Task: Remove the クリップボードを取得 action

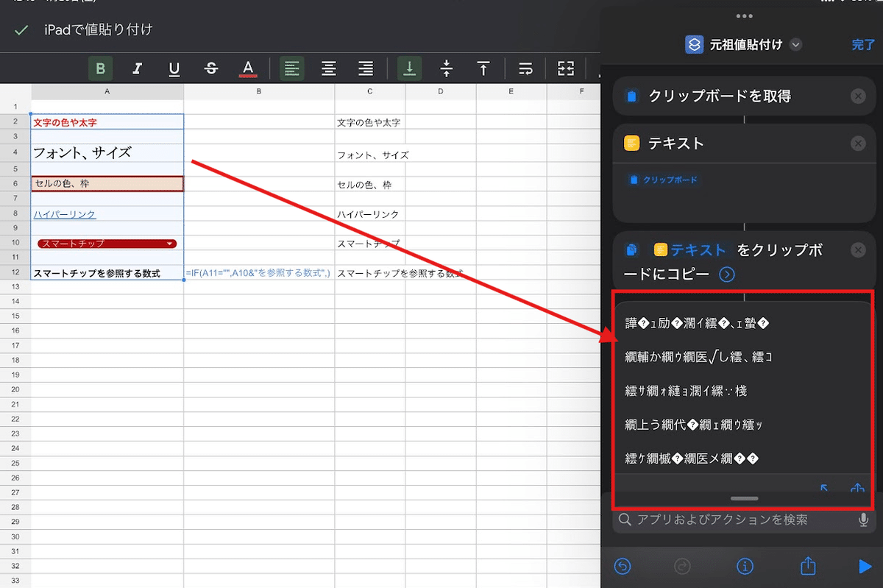Action: [858, 96]
